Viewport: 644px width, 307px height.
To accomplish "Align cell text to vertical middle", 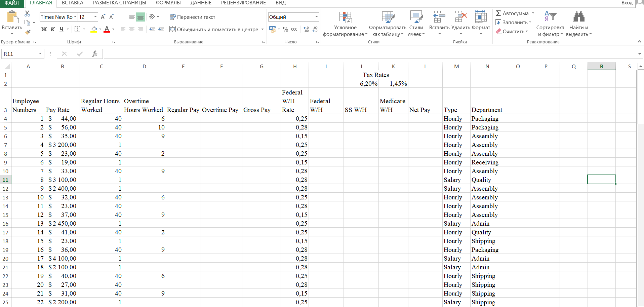I will coord(132,17).
